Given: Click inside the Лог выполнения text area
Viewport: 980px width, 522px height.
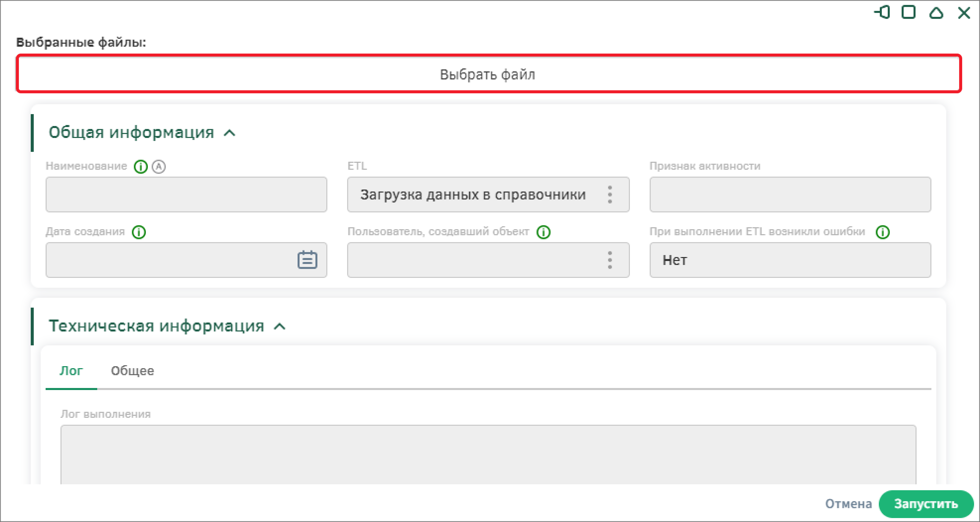Looking at the screenshot, I should point(488,454).
